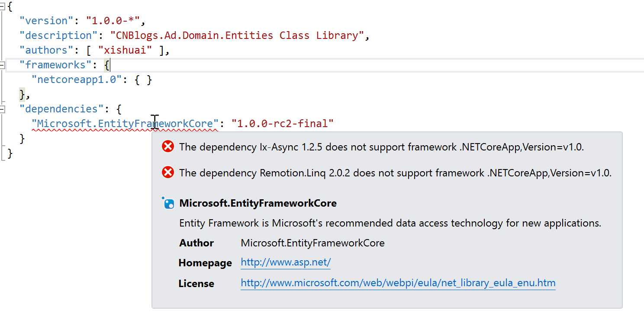Click the Entity Framework description sentence
The height and width of the screenshot is (313, 644).
390,223
